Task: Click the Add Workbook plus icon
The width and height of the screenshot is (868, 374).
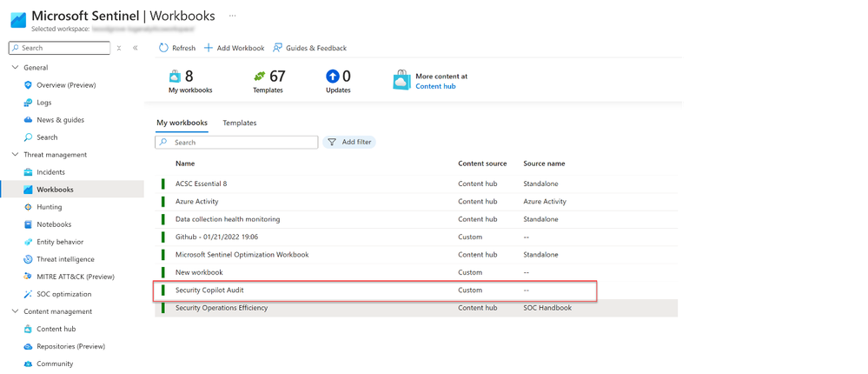Action: click(x=209, y=48)
